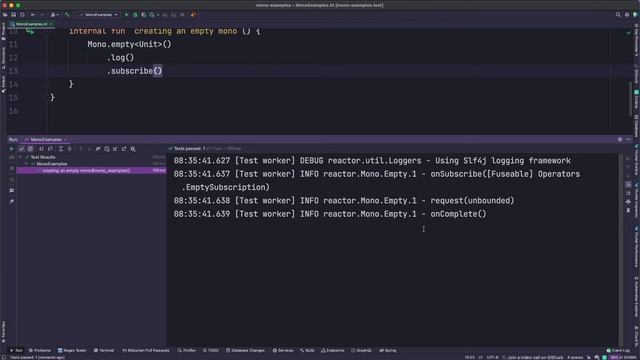This screenshot has width=640, height=360.
Task: Click line 11 with Mono.empty<Unit>() in the editor
Action: (129, 44)
